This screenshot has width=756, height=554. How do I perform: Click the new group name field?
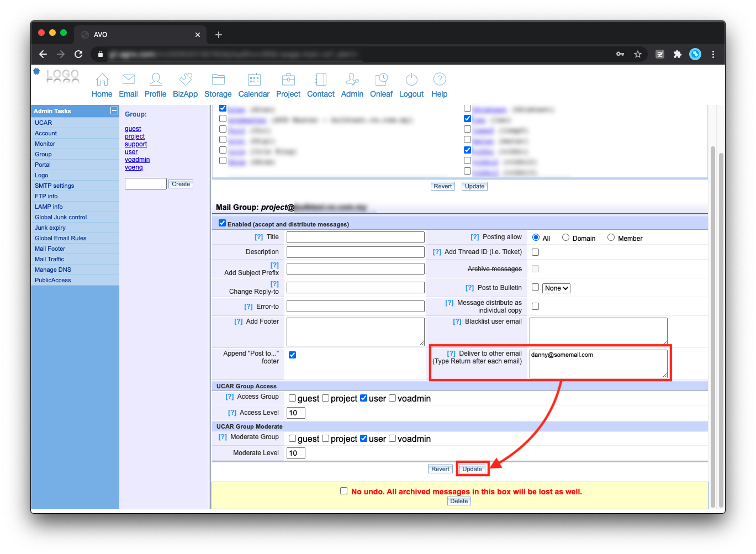pyautogui.click(x=146, y=183)
